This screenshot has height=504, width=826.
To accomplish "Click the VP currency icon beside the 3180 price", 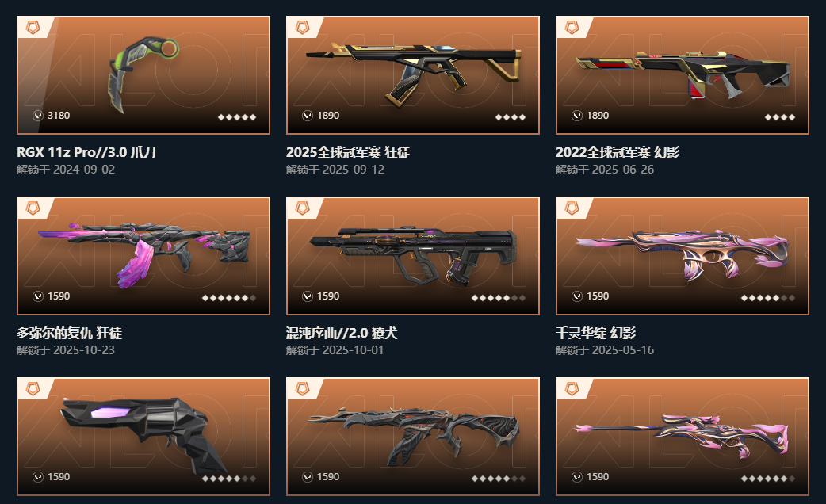I will pos(38,116).
